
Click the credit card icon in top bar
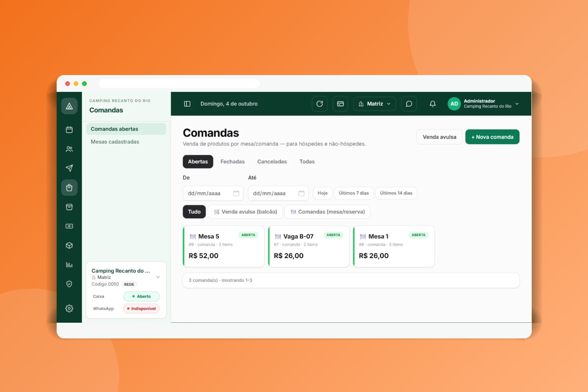pyautogui.click(x=340, y=104)
